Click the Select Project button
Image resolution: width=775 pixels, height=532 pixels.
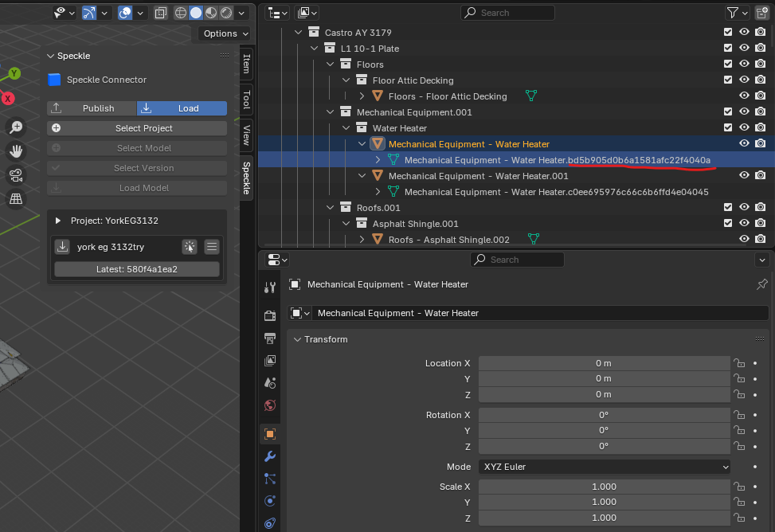pos(137,128)
